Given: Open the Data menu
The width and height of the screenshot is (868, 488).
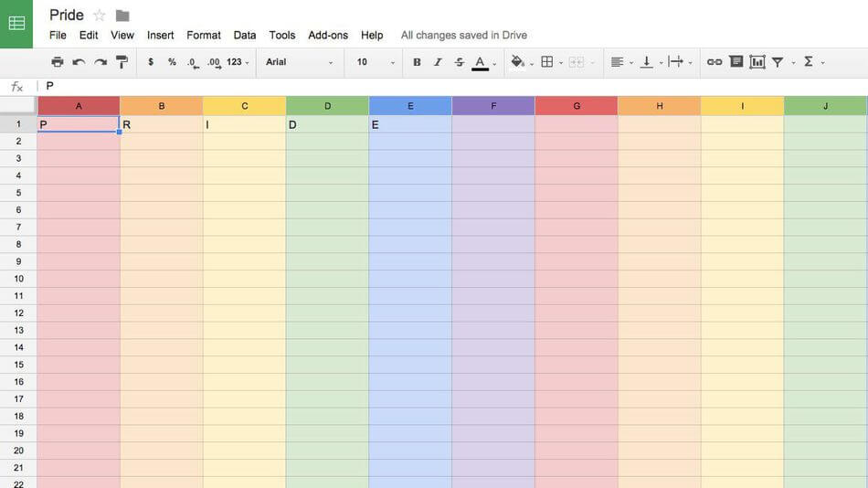Looking at the screenshot, I should (x=245, y=35).
